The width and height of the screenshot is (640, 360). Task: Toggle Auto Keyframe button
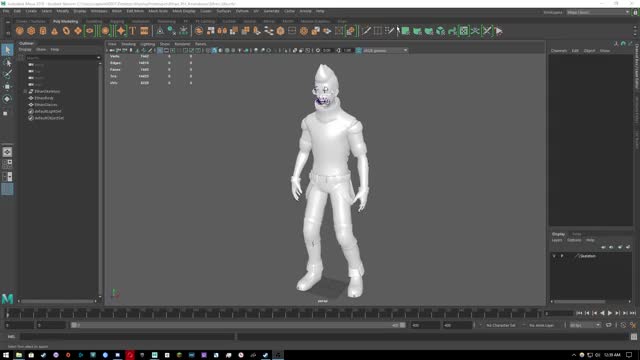click(x=623, y=325)
